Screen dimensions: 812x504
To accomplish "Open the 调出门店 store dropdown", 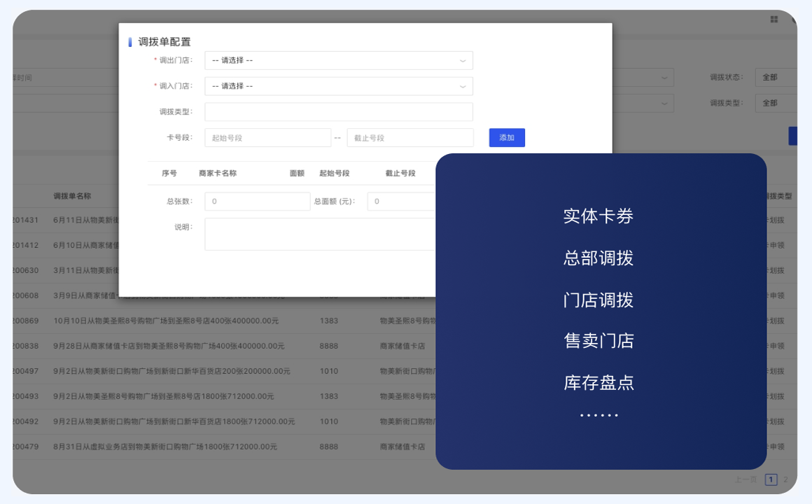I will 338,60.
